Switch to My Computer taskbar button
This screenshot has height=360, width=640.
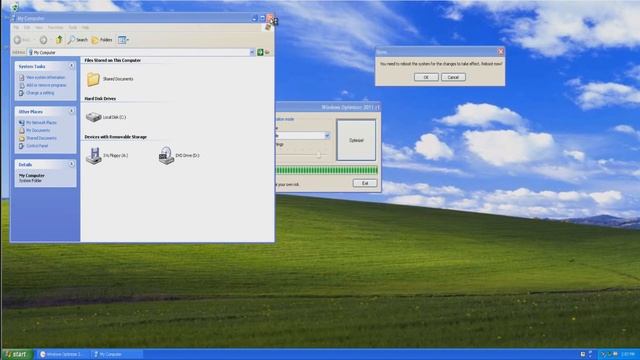coord(116,354)
